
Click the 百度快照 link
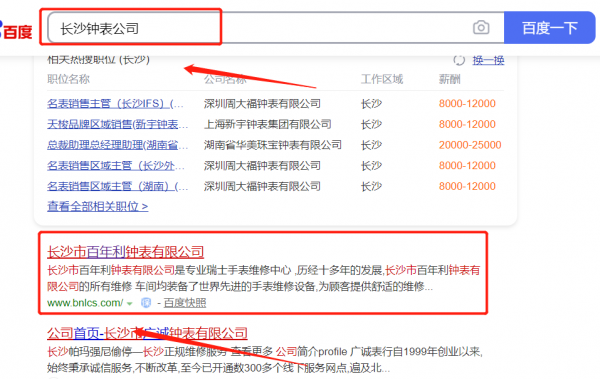185,303
